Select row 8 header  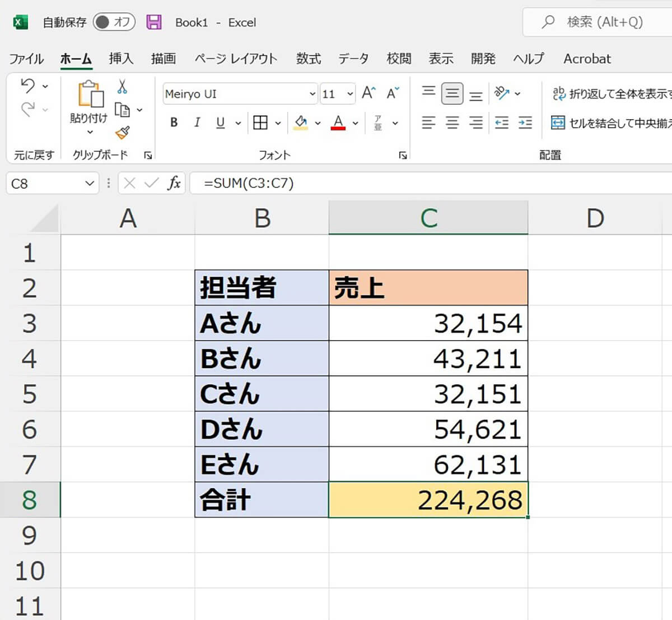tap(29, 500)
